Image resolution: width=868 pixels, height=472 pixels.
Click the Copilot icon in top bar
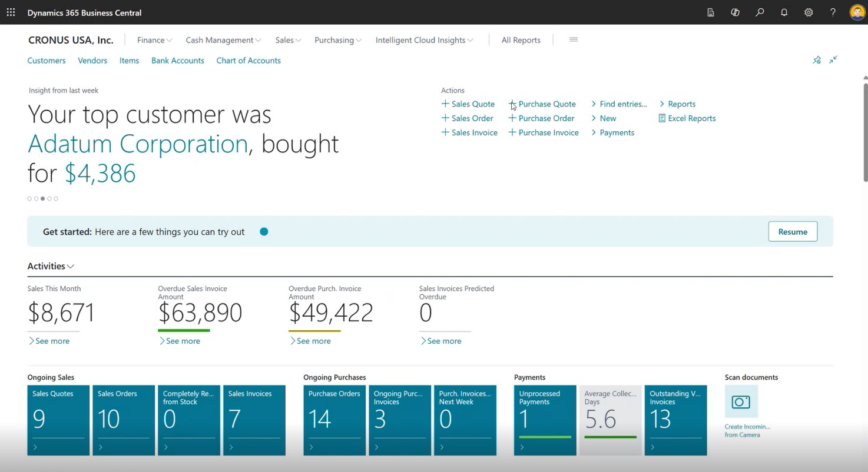735,12
